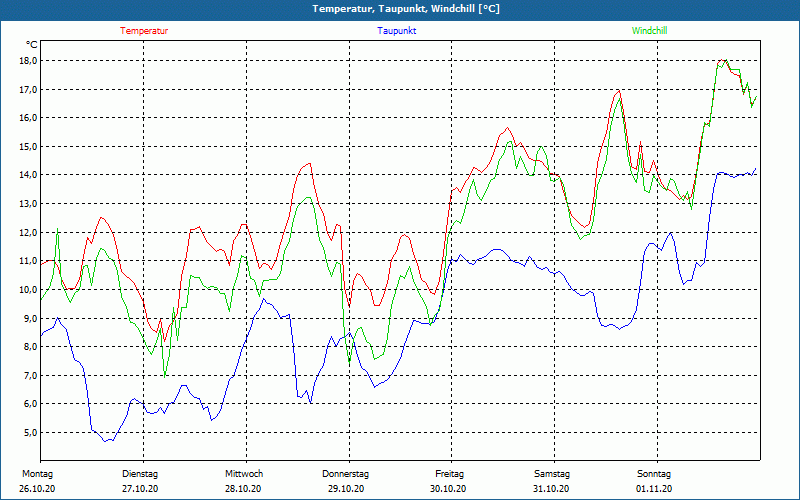Click the Mittwoch day label
800x500 pixels.
243,474
